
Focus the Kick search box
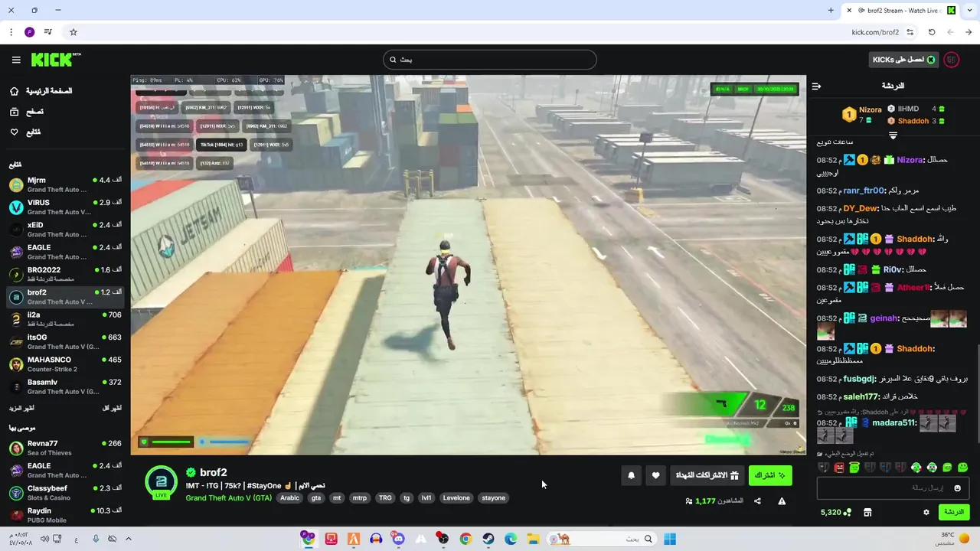[490, 60]
